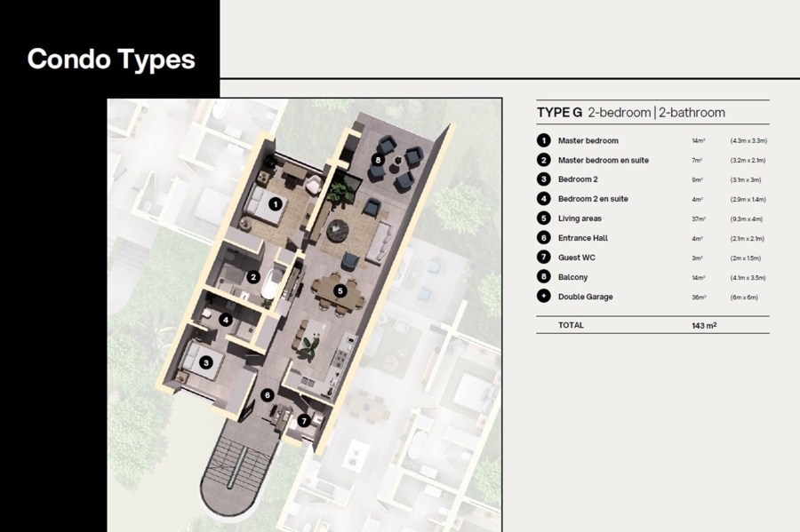Select the "Double Garage" legend label

click(585, 297)
